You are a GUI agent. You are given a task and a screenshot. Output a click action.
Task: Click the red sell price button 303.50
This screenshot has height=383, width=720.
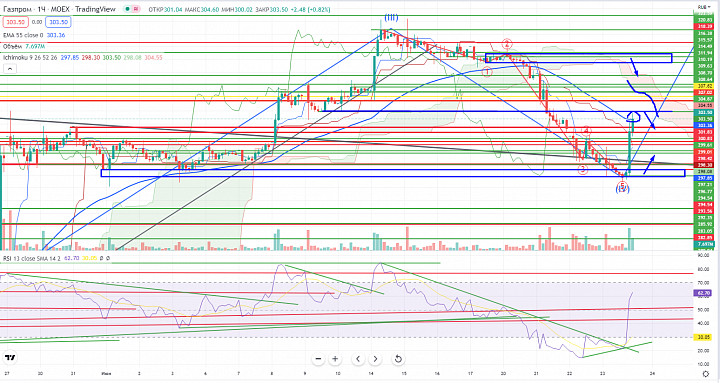[x=16, y=22]
